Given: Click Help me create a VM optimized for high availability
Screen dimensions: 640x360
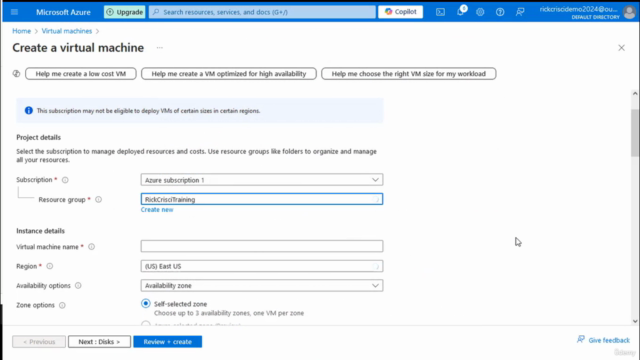Looking at the screenshot, I should click(x=229, y=73).
